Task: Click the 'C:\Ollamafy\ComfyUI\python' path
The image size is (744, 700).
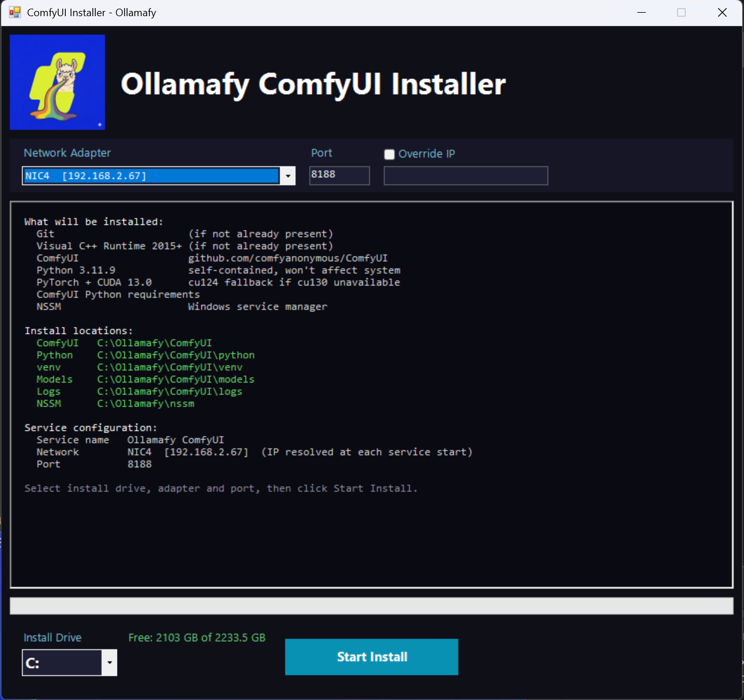Action: 176,355
